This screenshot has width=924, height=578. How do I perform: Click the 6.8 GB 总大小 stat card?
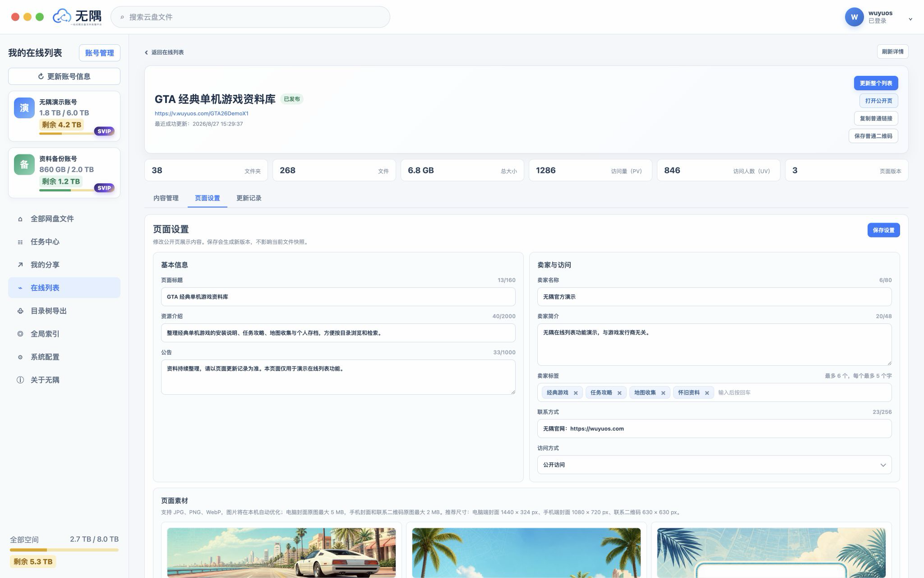(462, 170)
